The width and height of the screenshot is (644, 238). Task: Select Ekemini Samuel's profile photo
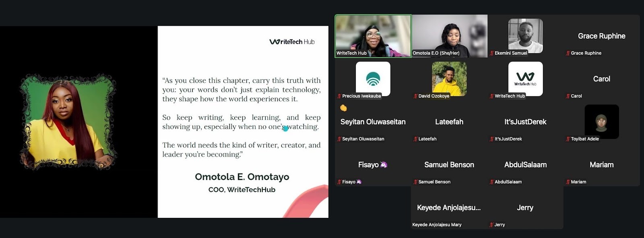(x=525, y=36)
